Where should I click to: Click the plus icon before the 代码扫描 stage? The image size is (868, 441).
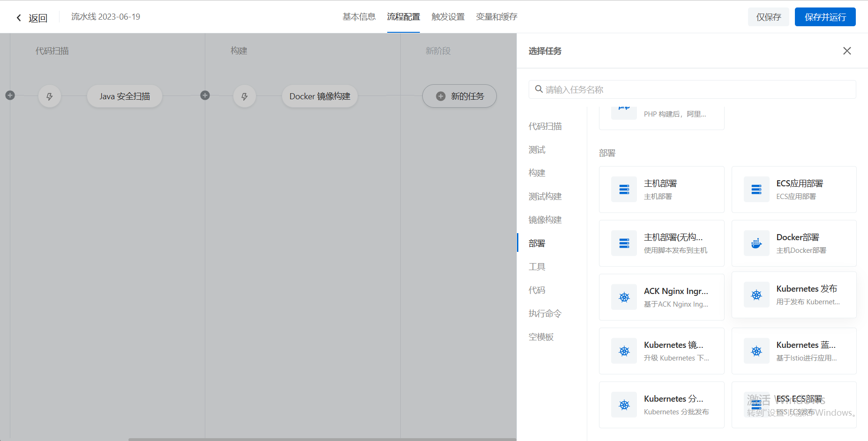coord(10,96)
